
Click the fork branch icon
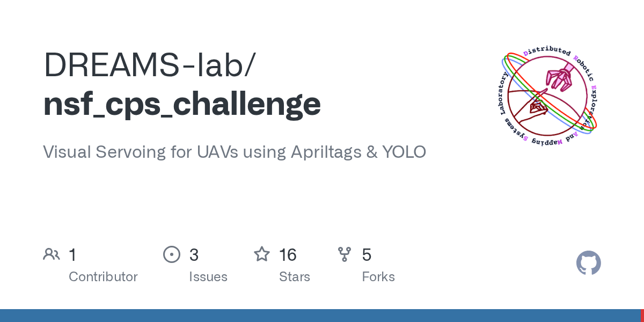click(x=345, y=254)
